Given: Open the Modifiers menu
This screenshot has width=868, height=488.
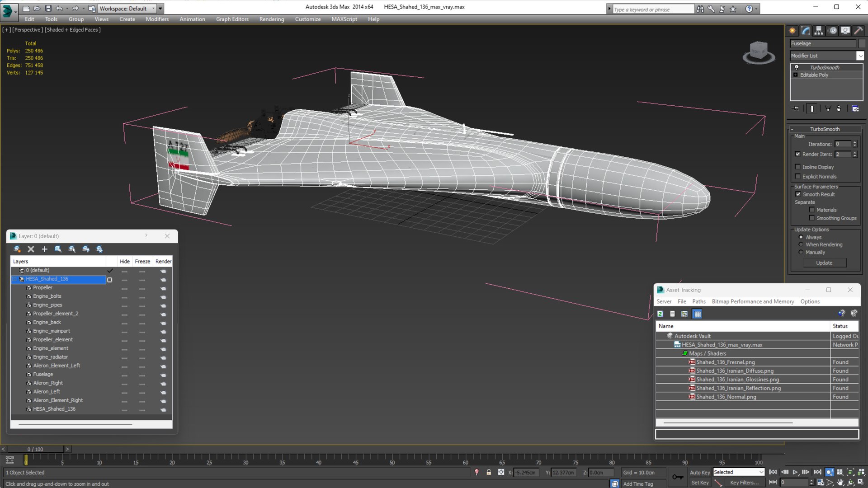Looking at the screenshot, I should click(x=157, y=19).
